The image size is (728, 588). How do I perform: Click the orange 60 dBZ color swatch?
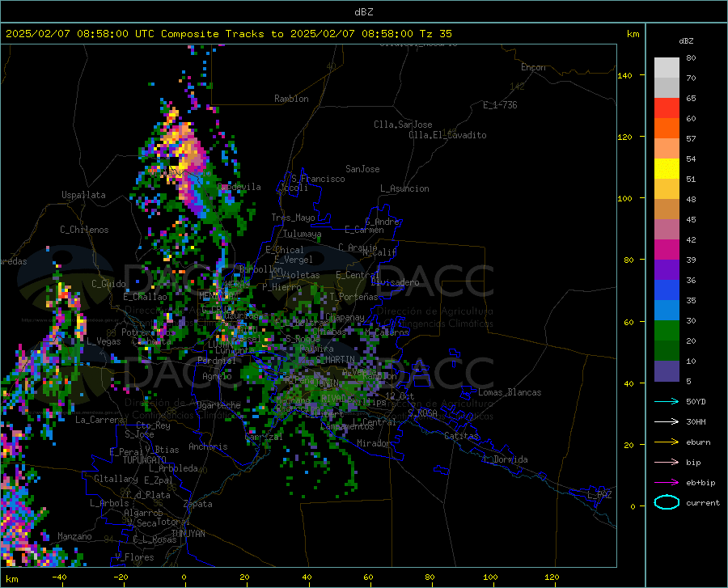pyautogui.click(x=667, y=129)
